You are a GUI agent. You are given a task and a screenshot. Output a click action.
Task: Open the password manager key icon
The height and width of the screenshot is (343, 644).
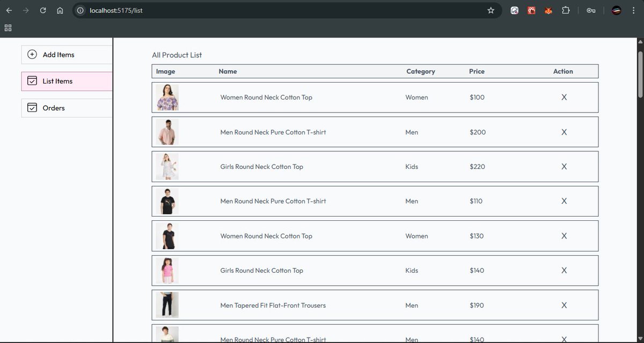coord(591,10)
